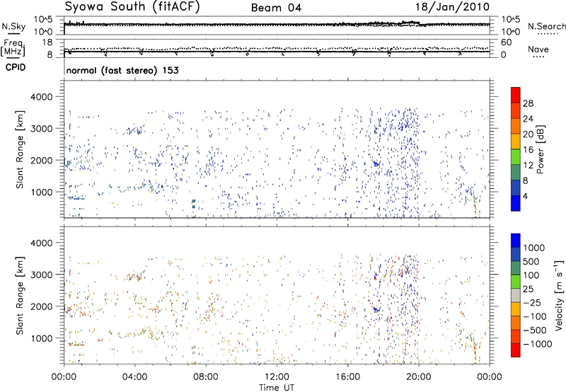Click the 'N.Sky' legend label
Image resolution: width=566 pixels, height=392 pixels.
(x=13, y=26)
